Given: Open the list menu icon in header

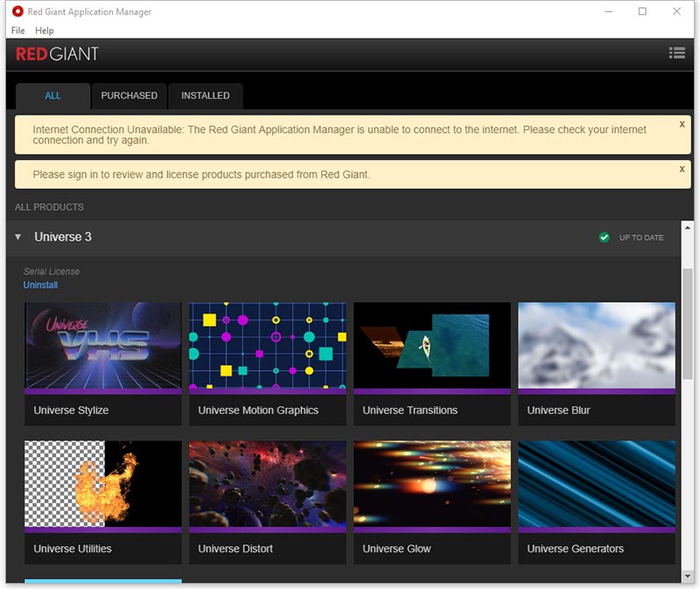Looking at the screenshot, I should pyautogui.click(x=676, y=53).
